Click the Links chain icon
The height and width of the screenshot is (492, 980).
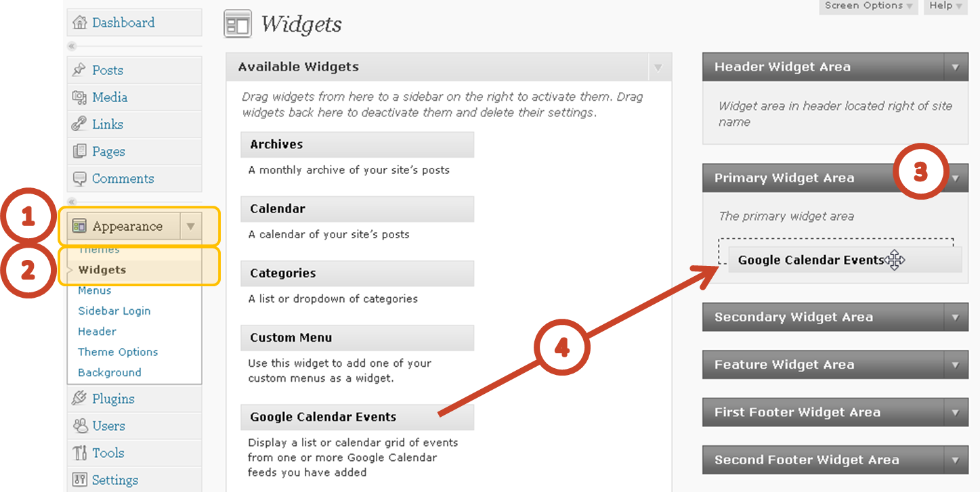(80, 125)
